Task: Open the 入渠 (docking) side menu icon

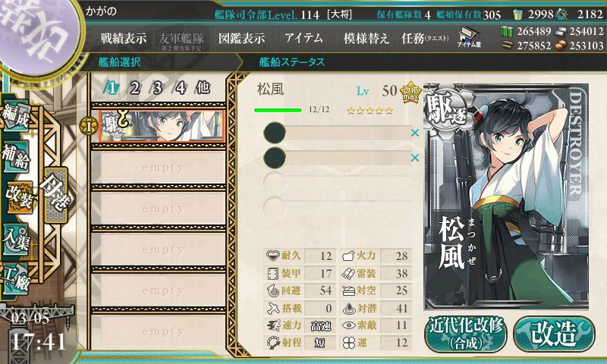Action: 16,239
